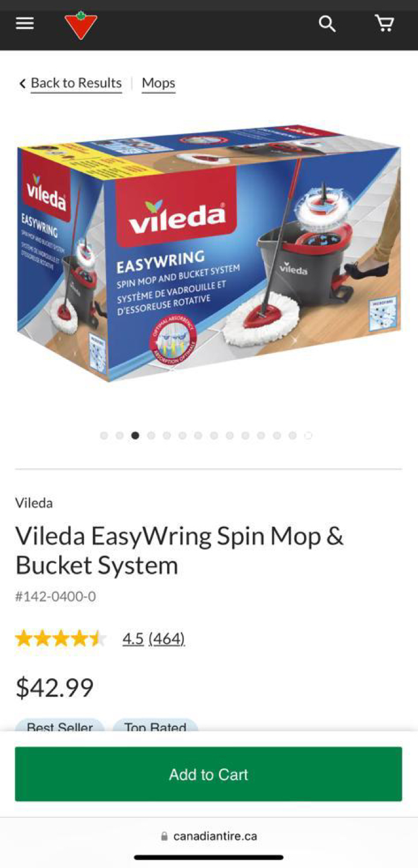Image resolution: width=418 pixels, height=868 pixels.
Task: Jump to the last carousel dot
Action: [x=308, y=435]
